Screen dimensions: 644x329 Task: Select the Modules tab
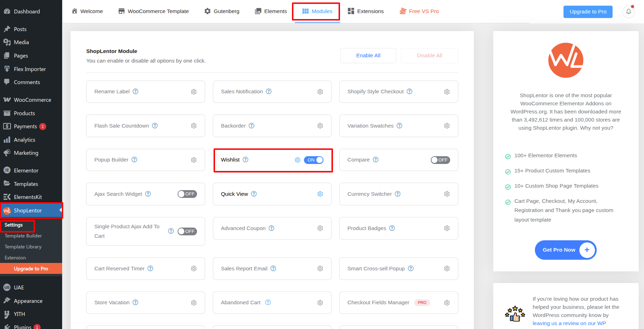click(x=317, y=11)
